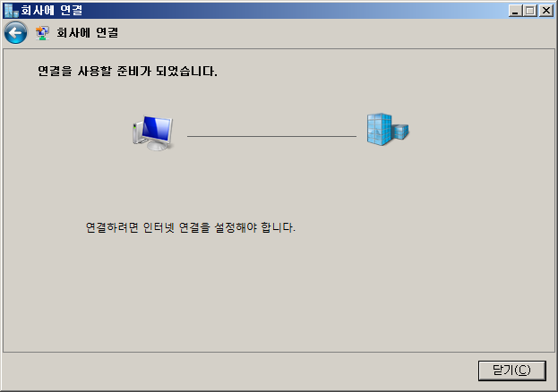Click the message 연결하려면 인터넷 연결을 설정해야 합니다

[191, 227]
